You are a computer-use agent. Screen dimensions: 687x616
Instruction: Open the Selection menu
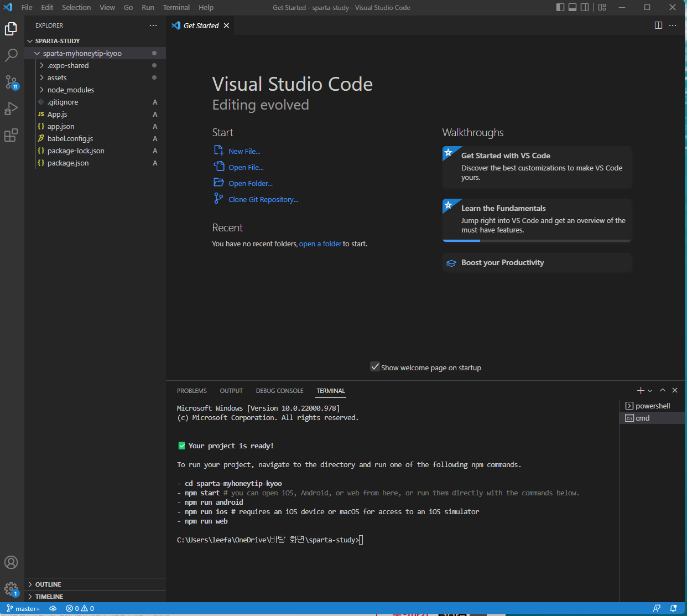point(76,7)
